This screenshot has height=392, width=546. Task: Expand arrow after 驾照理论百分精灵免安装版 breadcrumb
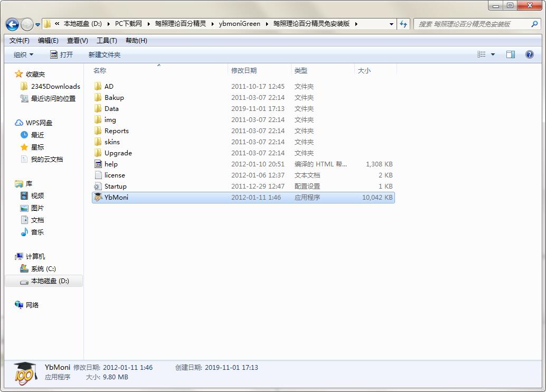click(x=356, y=24)
